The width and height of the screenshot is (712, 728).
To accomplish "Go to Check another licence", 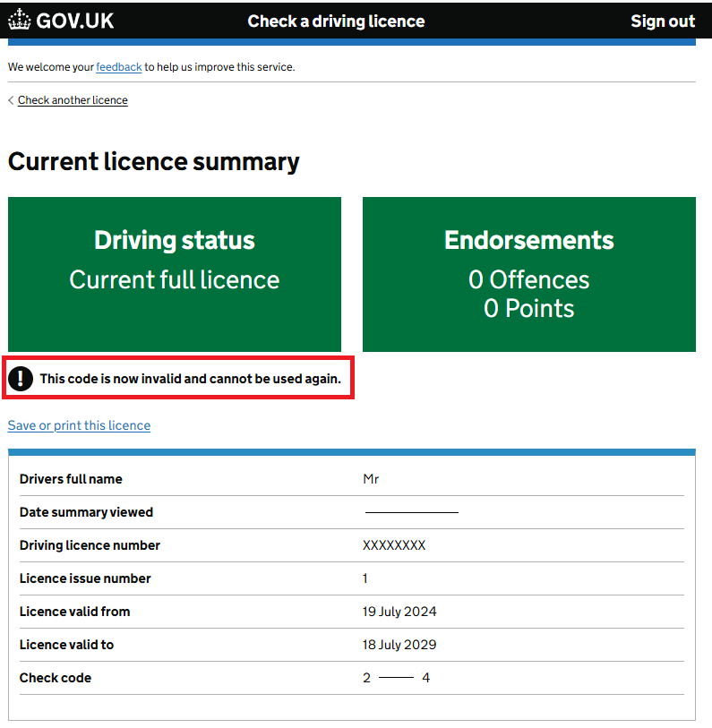I will click(73, 100).
